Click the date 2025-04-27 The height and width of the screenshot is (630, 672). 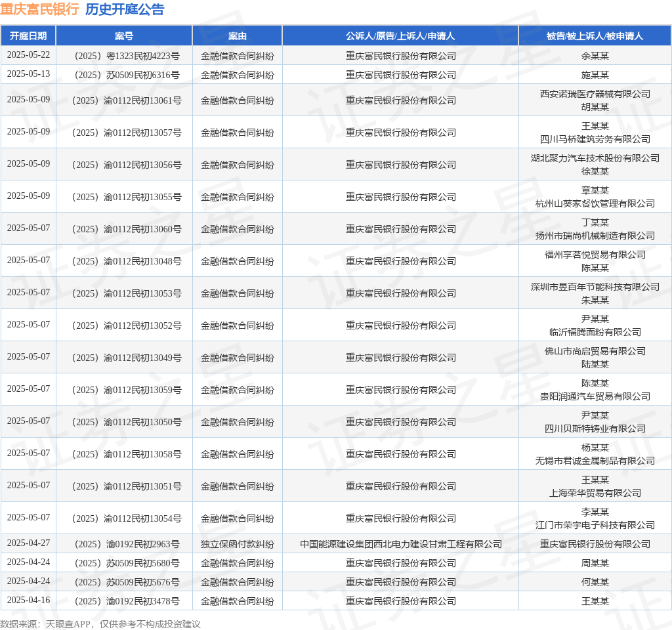tap(28, 543)
